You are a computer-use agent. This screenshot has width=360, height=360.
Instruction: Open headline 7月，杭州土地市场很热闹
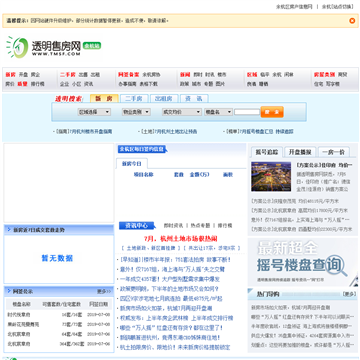[181, 239]
